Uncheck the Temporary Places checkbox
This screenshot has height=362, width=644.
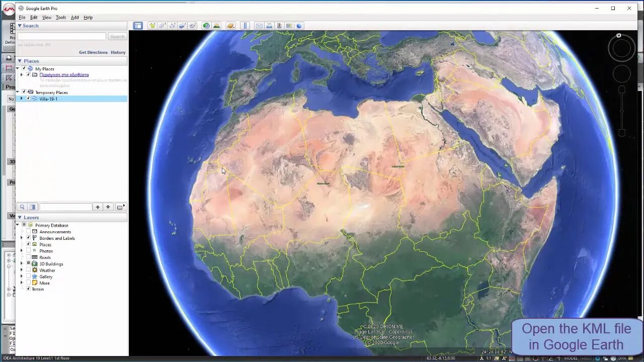click(x=24, y=92)
